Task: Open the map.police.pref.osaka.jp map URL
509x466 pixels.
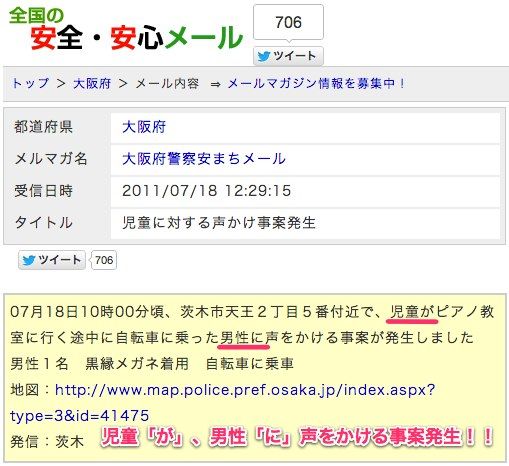Action: [223, 403]
